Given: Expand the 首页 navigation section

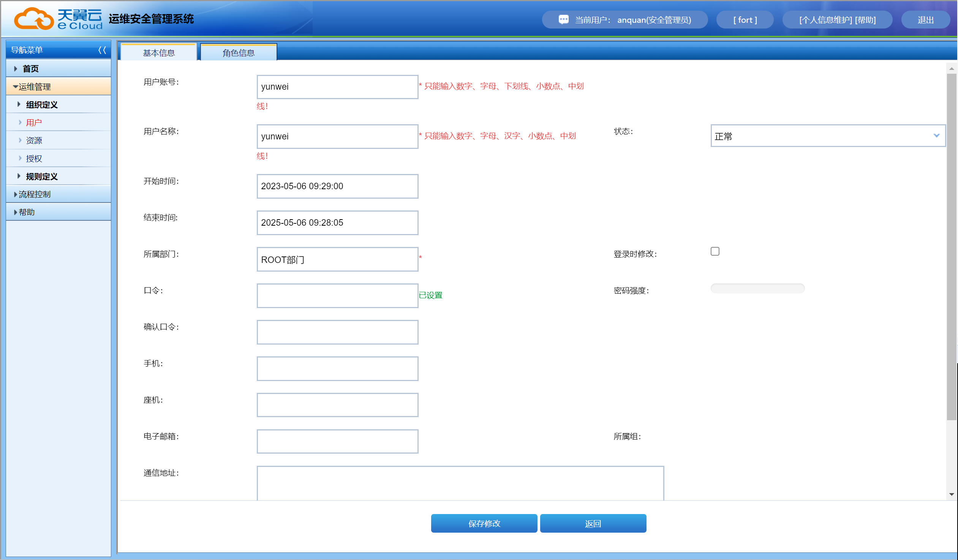Looking at the screenshot, I should [x=30, y=69].
